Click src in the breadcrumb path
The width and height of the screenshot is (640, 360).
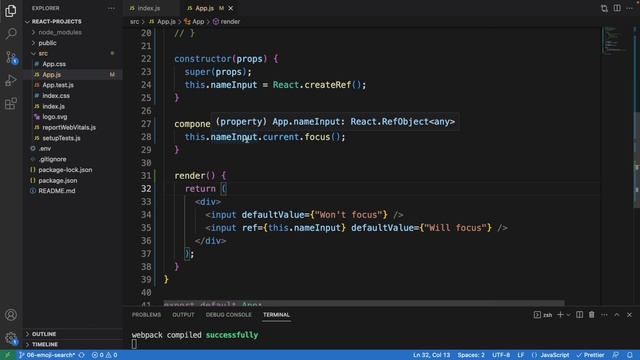coord(134,22)
